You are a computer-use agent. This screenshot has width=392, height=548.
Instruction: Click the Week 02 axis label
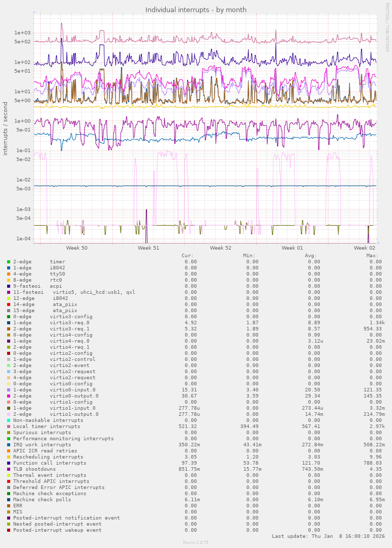pyautogui.click(x=365, y=248)
